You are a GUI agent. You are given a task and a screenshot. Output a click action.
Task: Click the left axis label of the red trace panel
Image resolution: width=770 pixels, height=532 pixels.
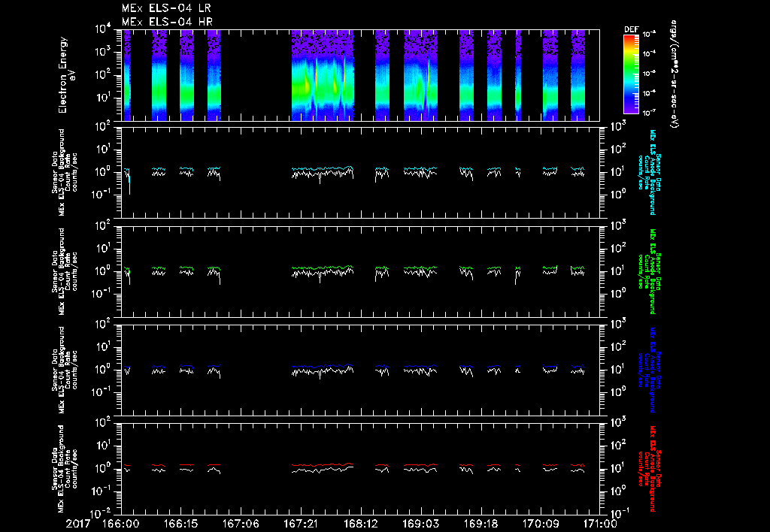click(65, 469)
